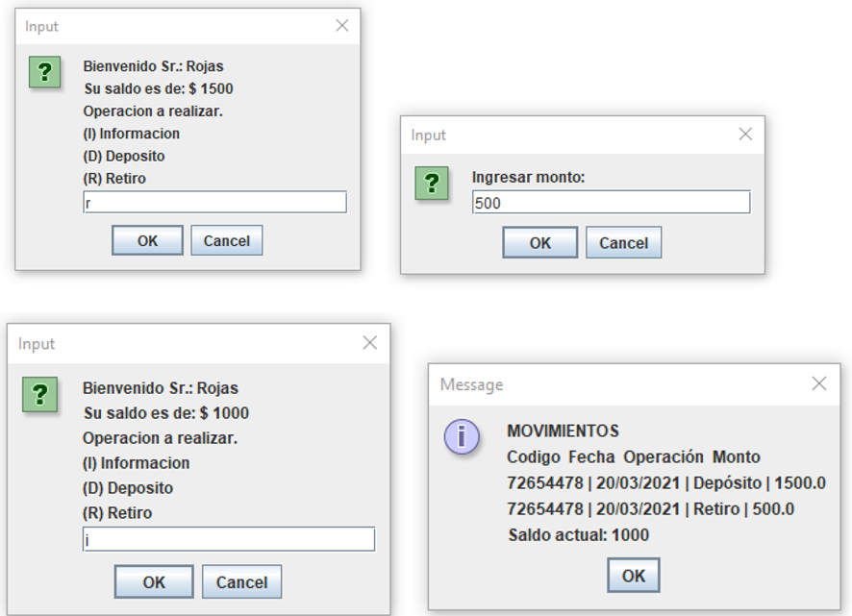Click 'Bienvenido Sr.: Rojas' in the $1000 dialog
This screenshot has width=852, height=616.
[161, 388]
